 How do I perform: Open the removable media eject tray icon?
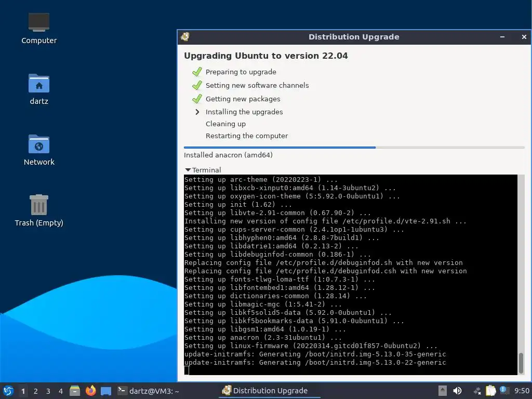[443, 391]
